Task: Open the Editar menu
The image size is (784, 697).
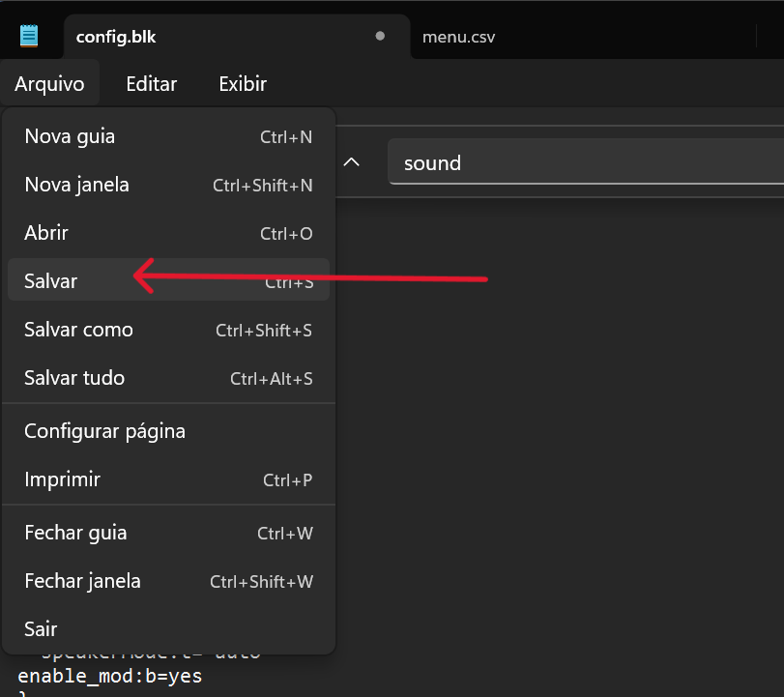Action: point(152,84)
